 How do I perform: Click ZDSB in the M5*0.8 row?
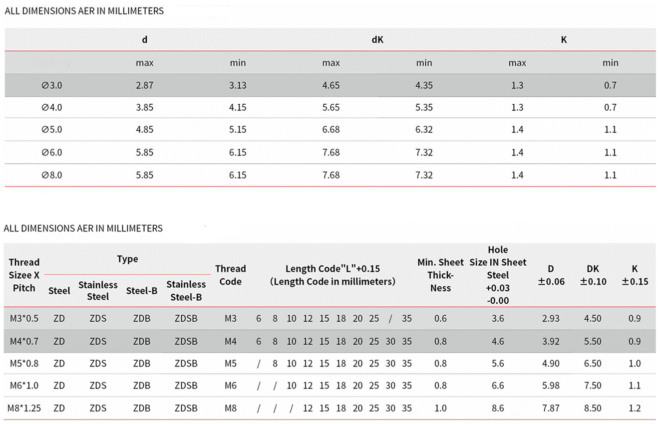pos(186,364)
